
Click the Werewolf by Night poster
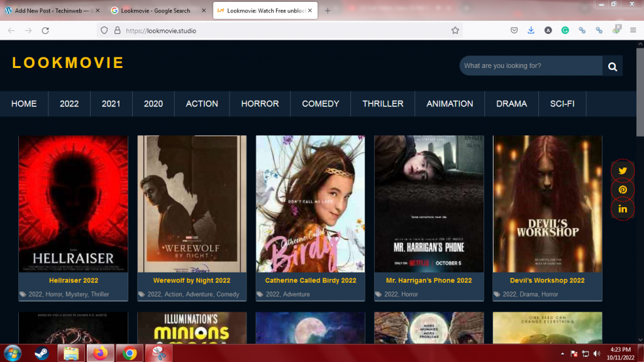[x=192, y=203]
